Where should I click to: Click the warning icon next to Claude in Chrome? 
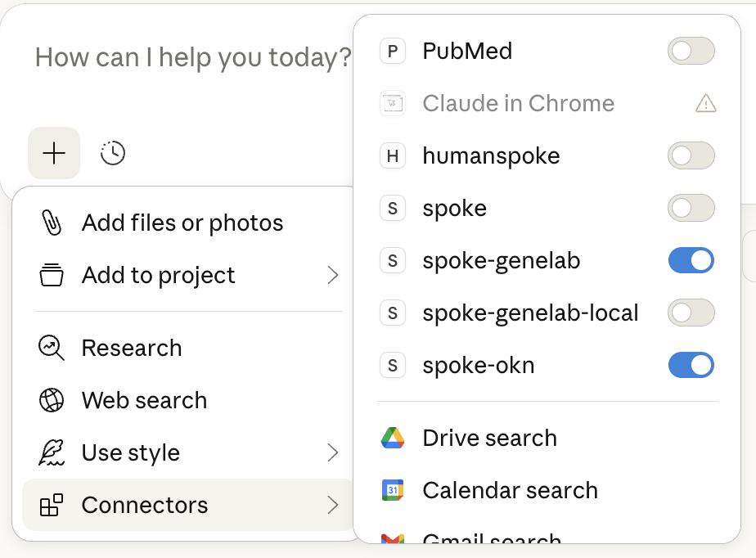tap(705, 103)
